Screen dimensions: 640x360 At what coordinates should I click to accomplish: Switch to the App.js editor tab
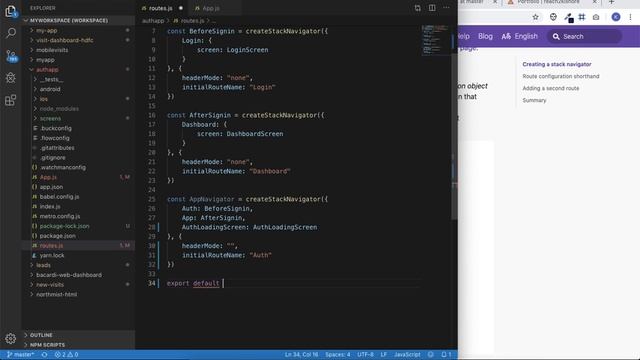(x=211, y=8)
